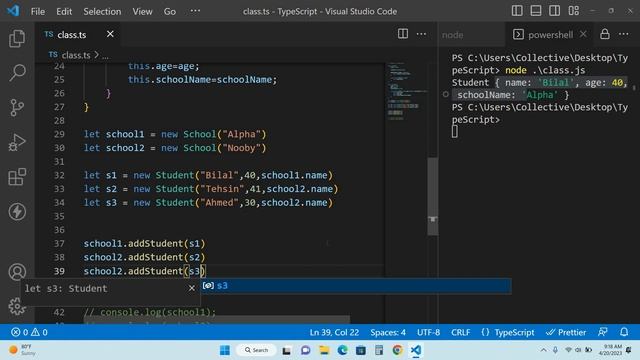Change the UTF-8 encoding setting

[x=429, y=332]
